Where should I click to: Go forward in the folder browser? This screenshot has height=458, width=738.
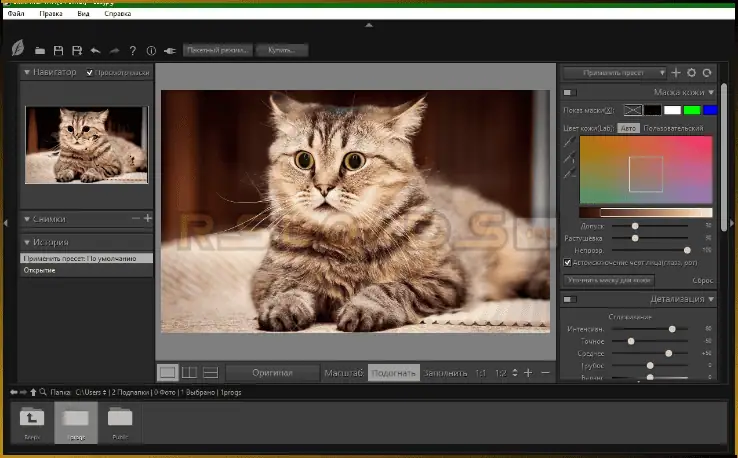[x=23, y=392]
